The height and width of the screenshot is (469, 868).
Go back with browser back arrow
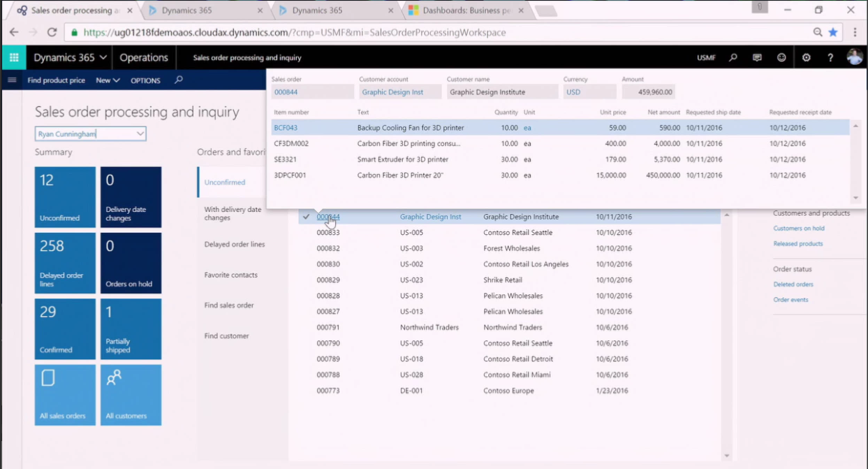click(14, 32)
